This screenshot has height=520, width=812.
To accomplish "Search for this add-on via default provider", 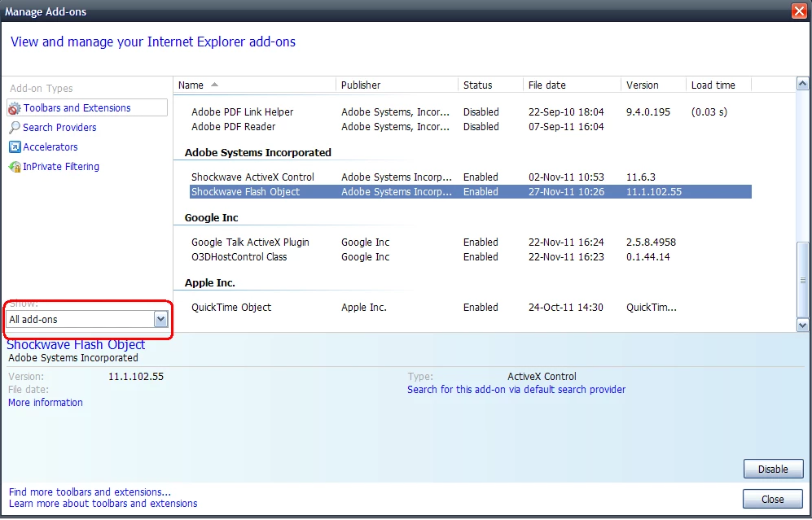I will [x=516, y=390].
